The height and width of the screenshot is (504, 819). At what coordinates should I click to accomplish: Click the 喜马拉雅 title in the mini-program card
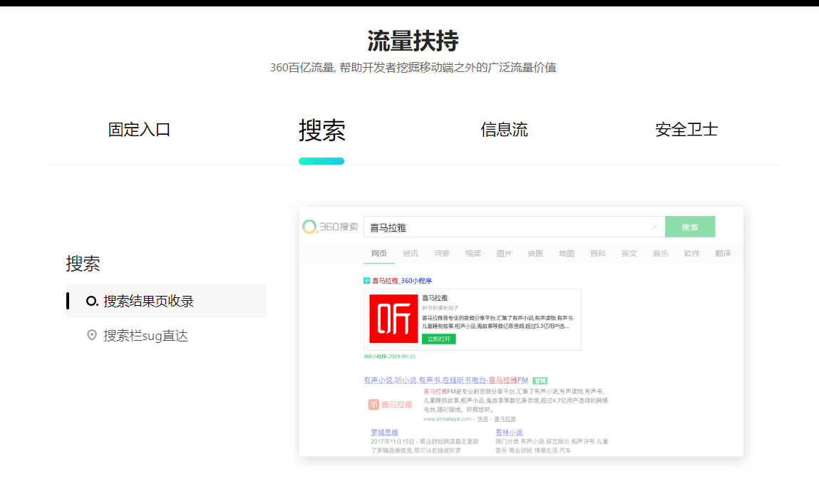[435, 298]
